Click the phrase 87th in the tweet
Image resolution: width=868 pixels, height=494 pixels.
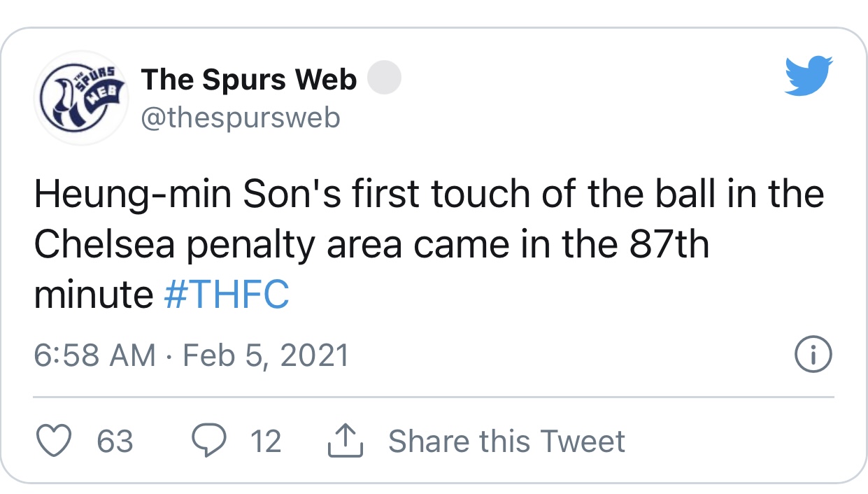tap(664, 244)
